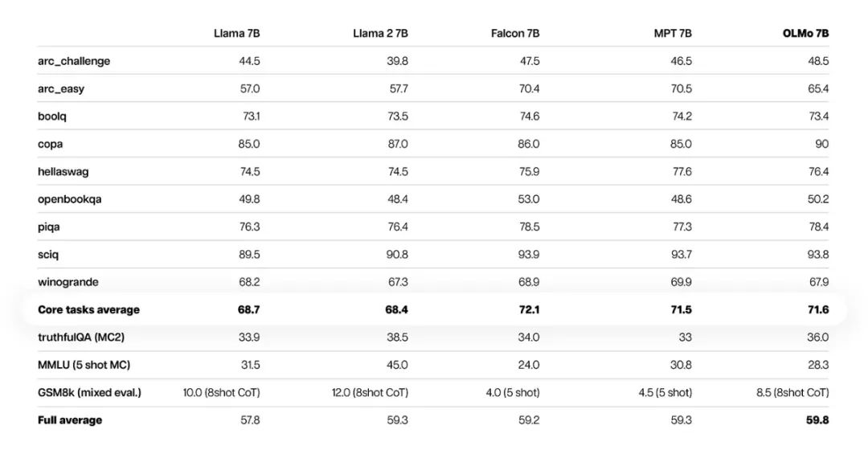
Task: Click the sciq row label
Action: pos(48,255)
